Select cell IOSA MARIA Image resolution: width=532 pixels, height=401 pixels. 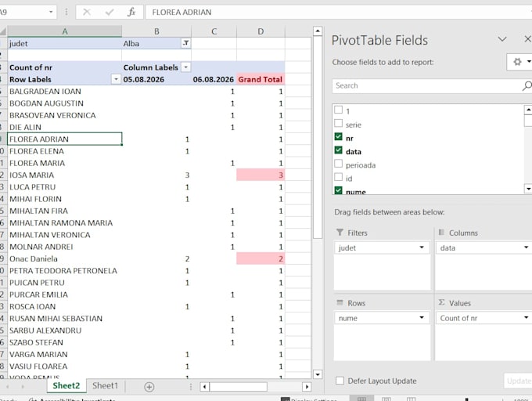pyautogui.click(x=64, y=175)
